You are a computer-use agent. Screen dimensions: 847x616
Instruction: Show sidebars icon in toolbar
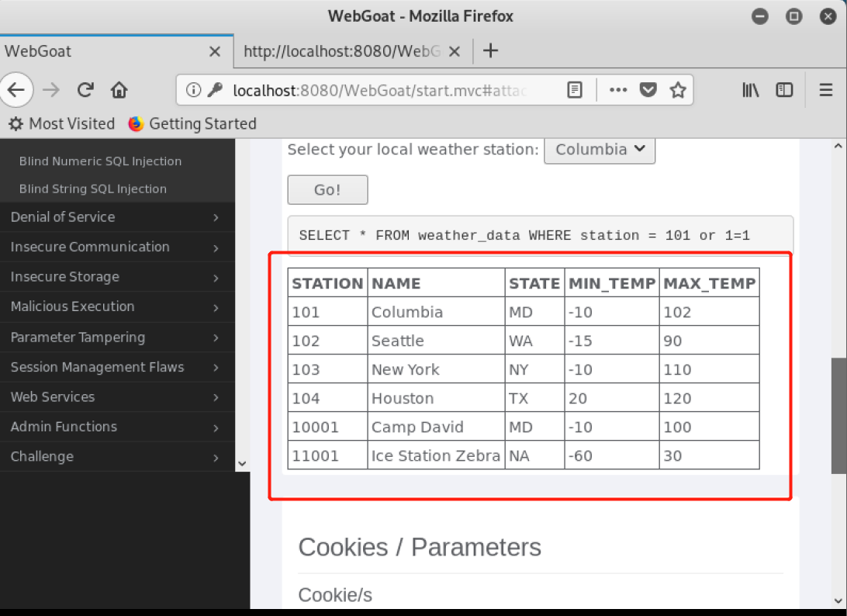(784, 90)
